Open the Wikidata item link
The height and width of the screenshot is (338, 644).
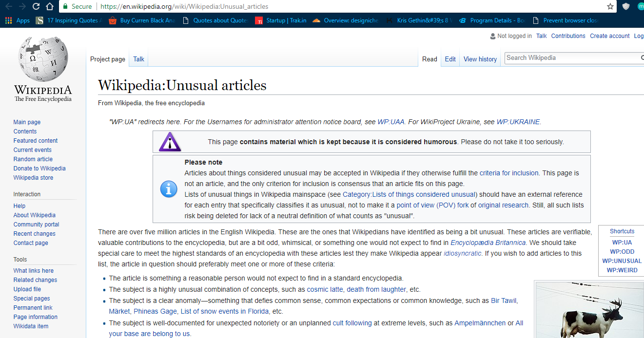click(x=31, y=326)
